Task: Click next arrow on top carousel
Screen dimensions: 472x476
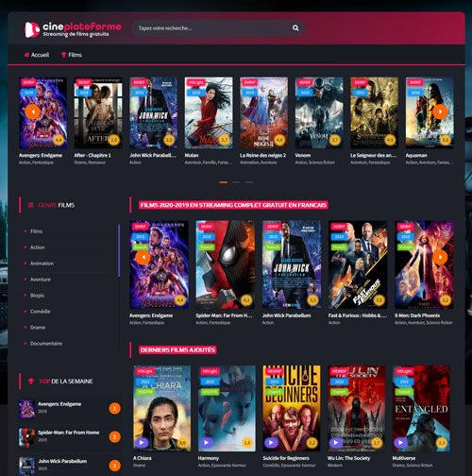Action: [x=440, y=111]
